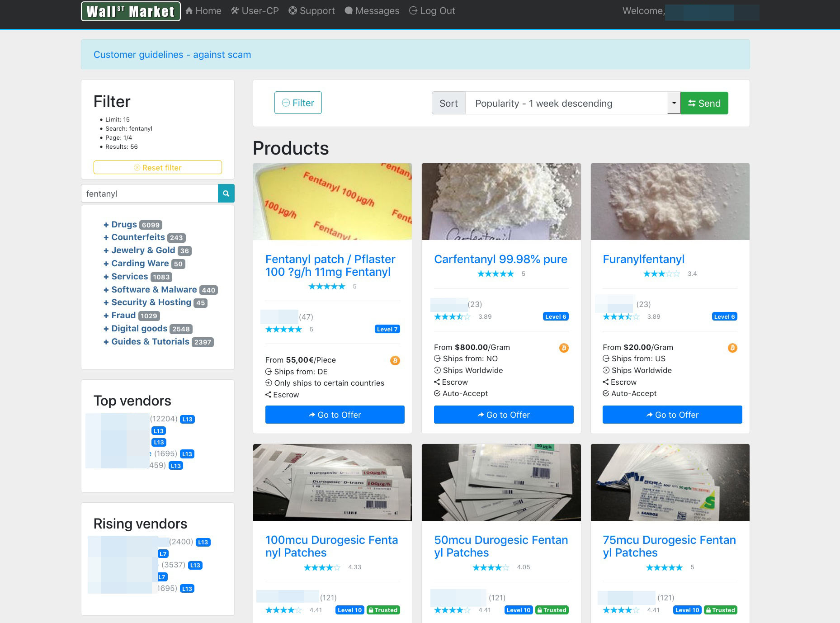Go to Home in the navbar

203,11
